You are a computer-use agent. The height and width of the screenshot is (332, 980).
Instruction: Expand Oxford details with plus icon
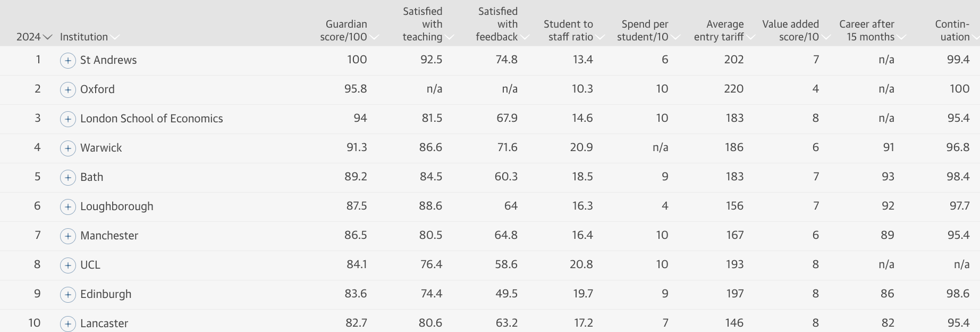[67, 90]
